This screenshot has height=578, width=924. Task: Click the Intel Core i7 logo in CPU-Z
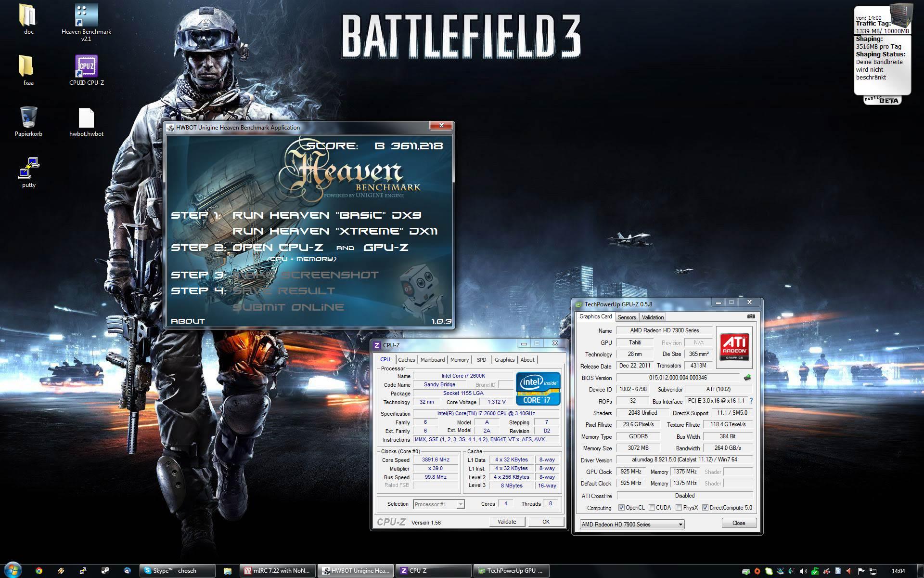point(538,388)
